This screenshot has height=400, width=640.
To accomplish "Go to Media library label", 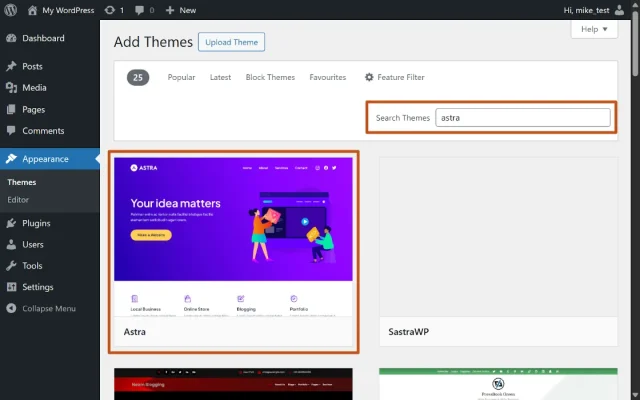I will tap(34, 87).
